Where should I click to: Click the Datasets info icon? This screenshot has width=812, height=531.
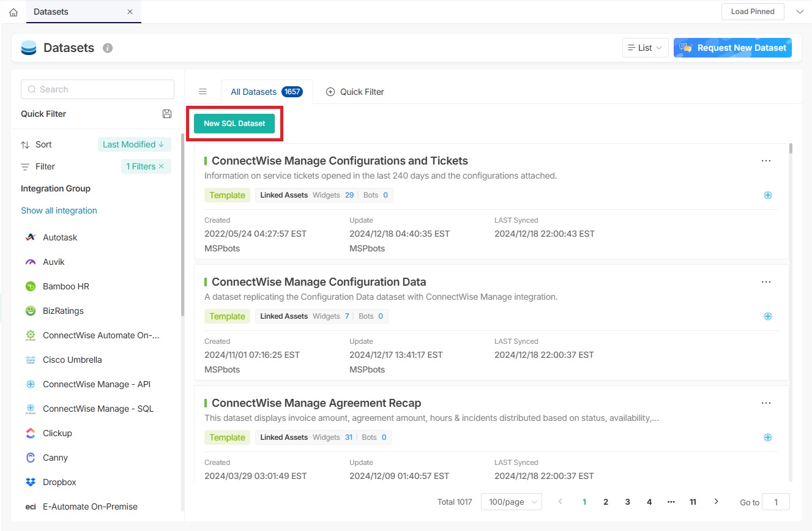pos(108,48)
